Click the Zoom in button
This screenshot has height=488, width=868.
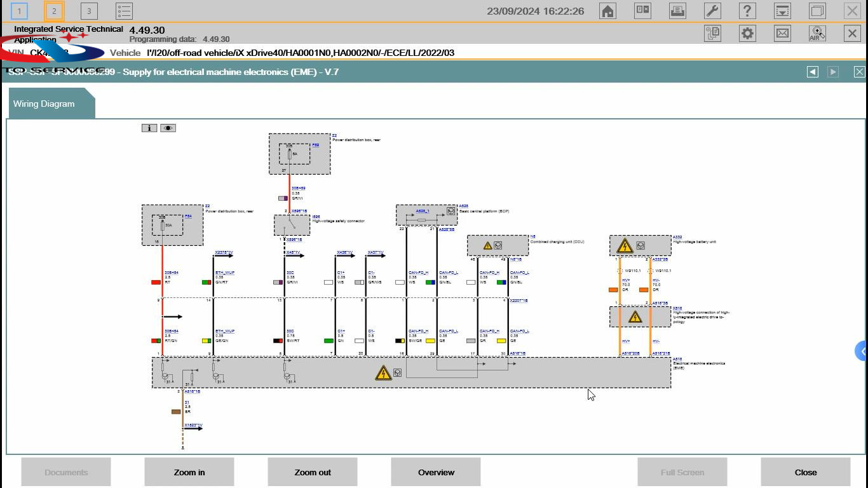[x=189, y=472]
